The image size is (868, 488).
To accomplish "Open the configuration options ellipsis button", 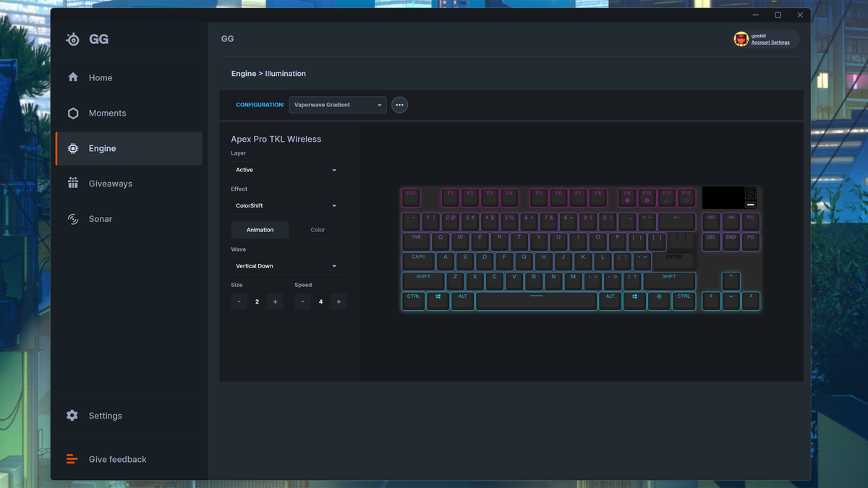I will pos(399,105).
